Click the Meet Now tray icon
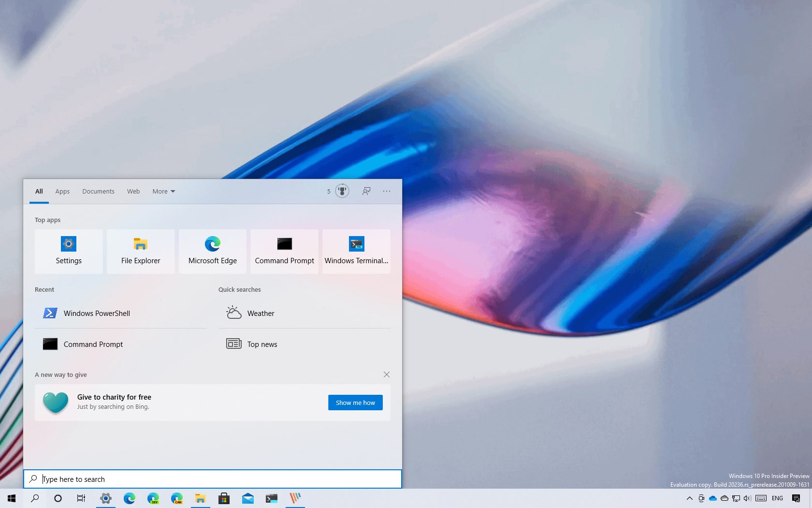 coord(701,498)
